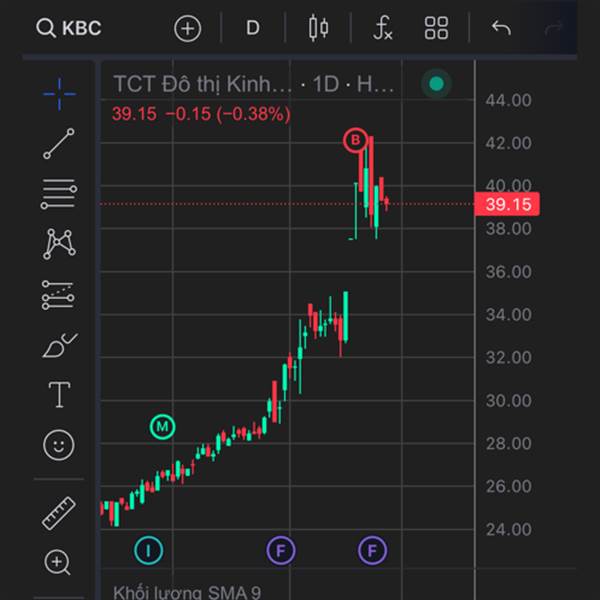
Task: Click the 36.00 price axis label
Action: pyautogui.click(x=509, y=272)
